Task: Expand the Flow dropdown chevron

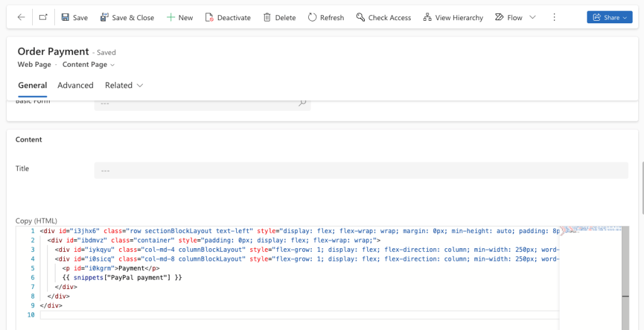Action: coord(532,18)
